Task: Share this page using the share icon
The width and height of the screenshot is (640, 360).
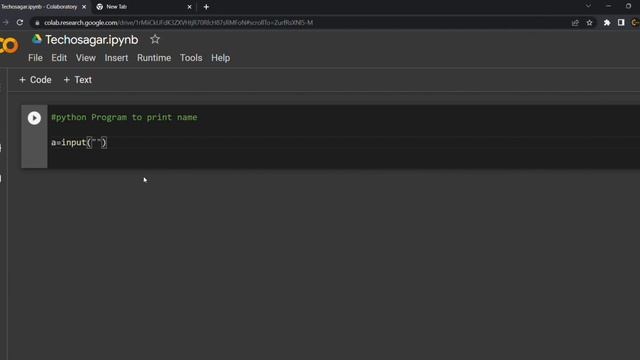Action: (x=575, y=23)
